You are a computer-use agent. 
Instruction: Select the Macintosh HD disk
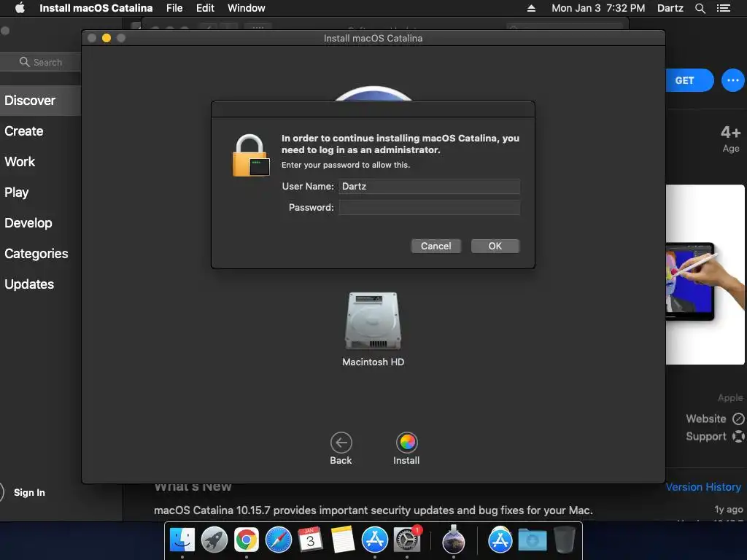click(373, 329)
